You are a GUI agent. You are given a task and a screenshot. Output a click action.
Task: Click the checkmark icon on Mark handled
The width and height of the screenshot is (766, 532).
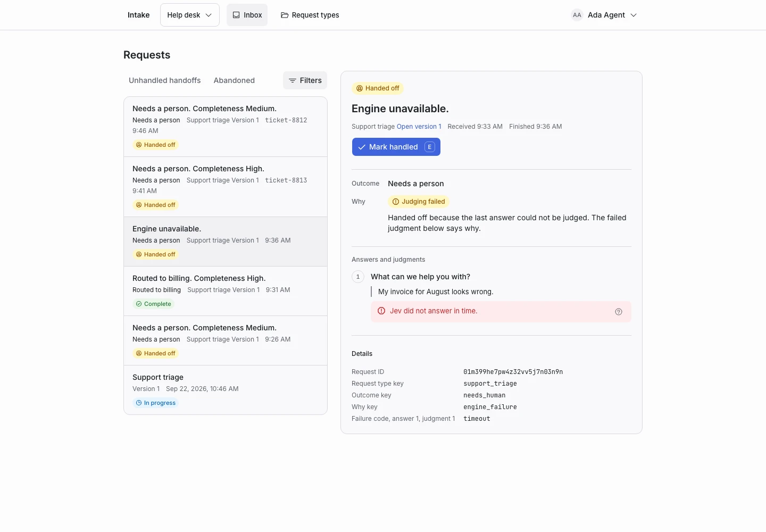(362, 147)
